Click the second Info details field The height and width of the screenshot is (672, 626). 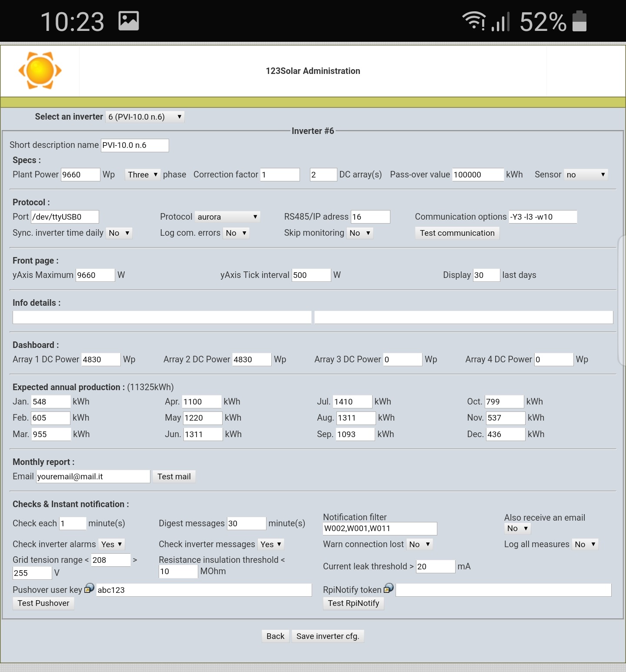click(x=464, y=317)
